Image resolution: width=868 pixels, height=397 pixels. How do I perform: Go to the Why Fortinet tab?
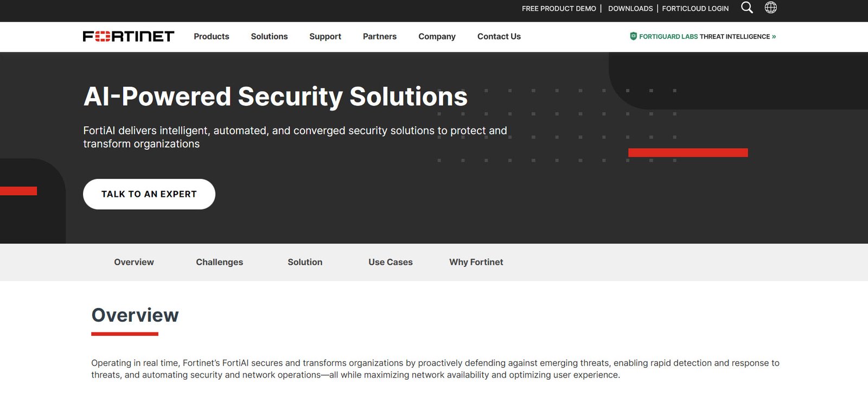(476, 262)
